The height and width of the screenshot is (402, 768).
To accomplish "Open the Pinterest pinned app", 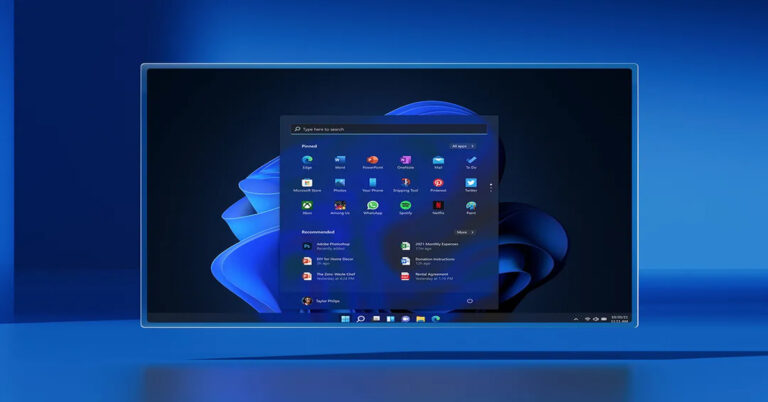I will point(438,183).
